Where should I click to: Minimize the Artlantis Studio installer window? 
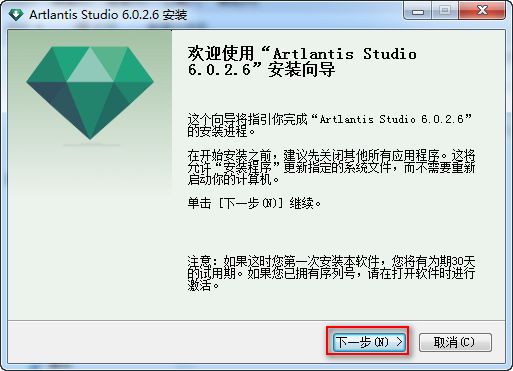(417, 11)
